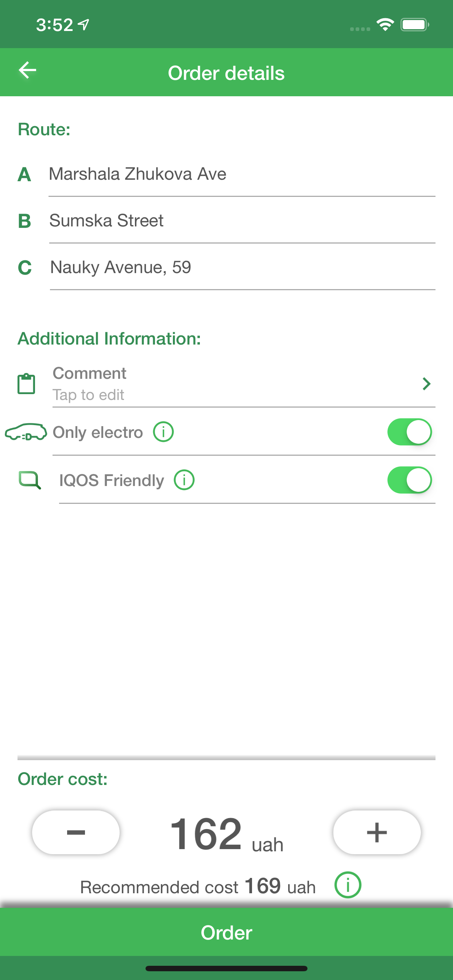Tap the battery indicator in status bar

point(414,25)
